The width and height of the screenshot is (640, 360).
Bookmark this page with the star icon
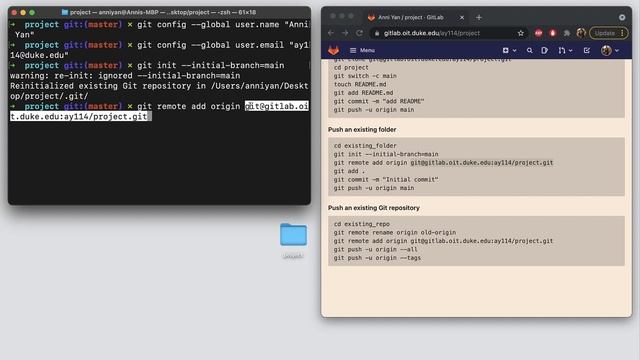click(x=520, y=33)
